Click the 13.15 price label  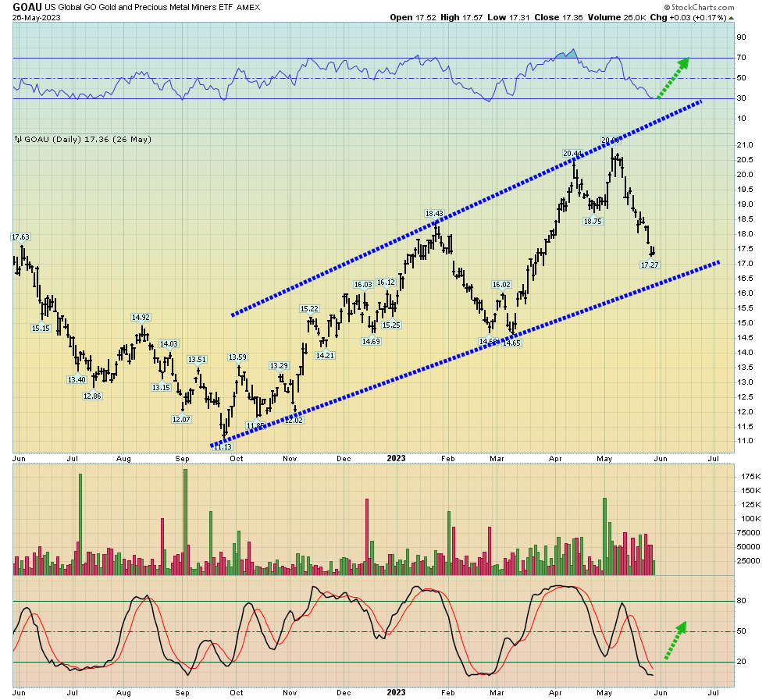point(161,387)
